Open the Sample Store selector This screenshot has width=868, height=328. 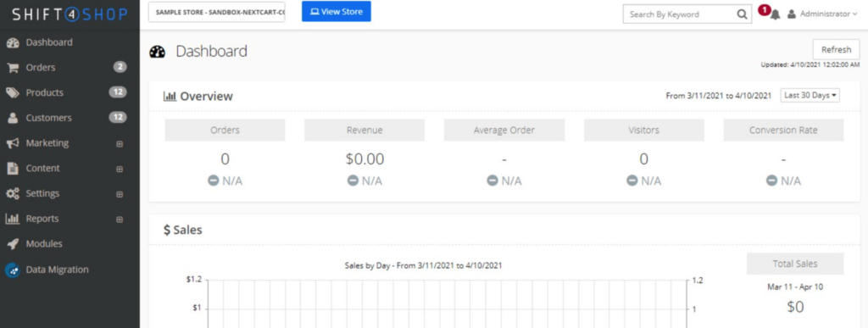click(216, 12)
